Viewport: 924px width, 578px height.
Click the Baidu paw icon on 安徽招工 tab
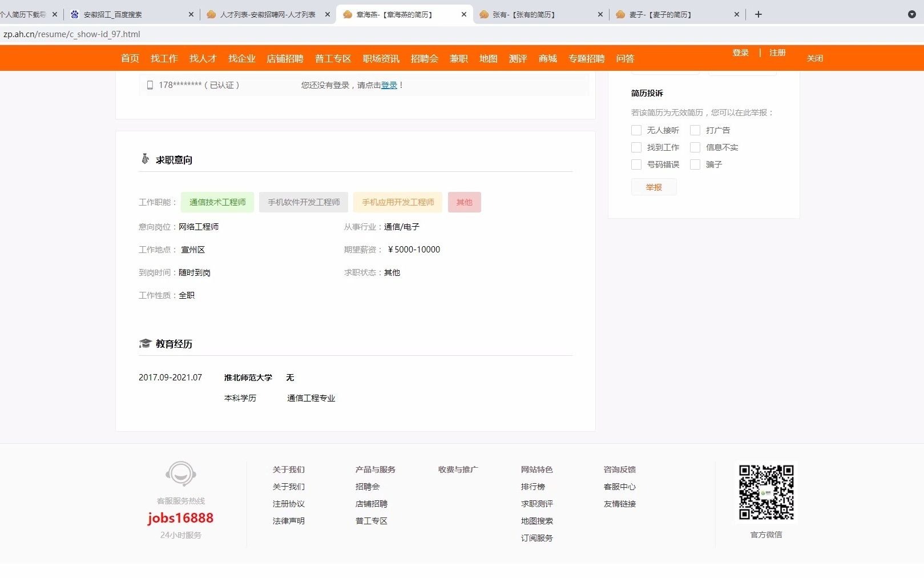pos(74,14)
